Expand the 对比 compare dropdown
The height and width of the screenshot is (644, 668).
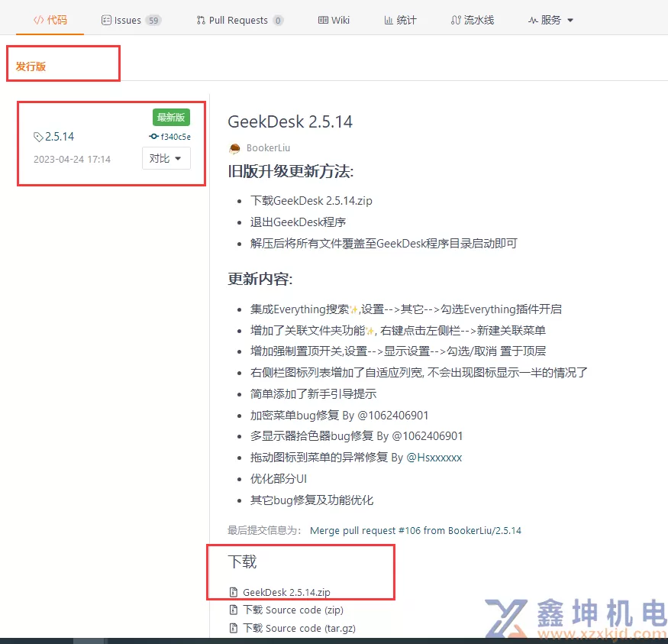coord(166,159)
